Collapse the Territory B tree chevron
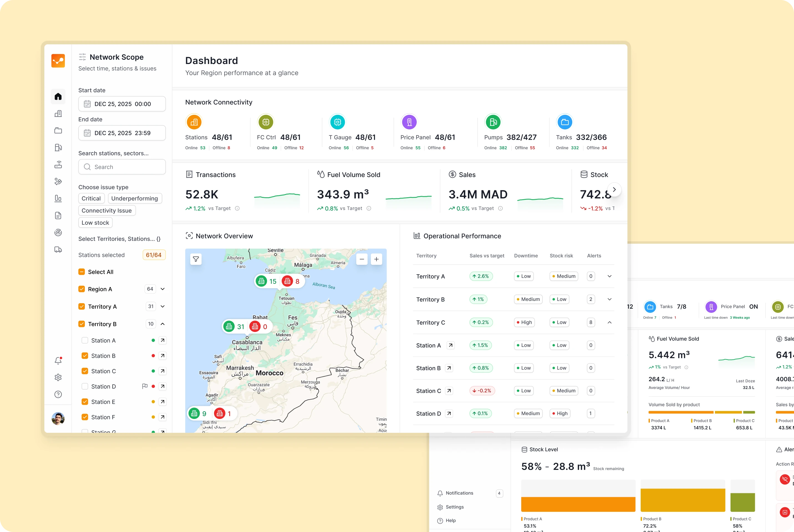 click(163, 324)
